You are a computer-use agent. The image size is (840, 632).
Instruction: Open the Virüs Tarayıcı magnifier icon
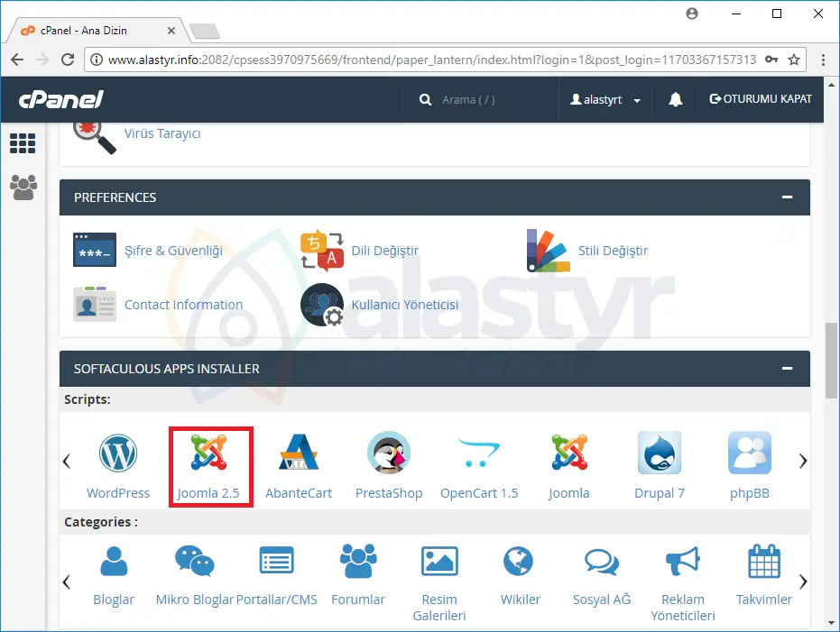tap(94, 137)
